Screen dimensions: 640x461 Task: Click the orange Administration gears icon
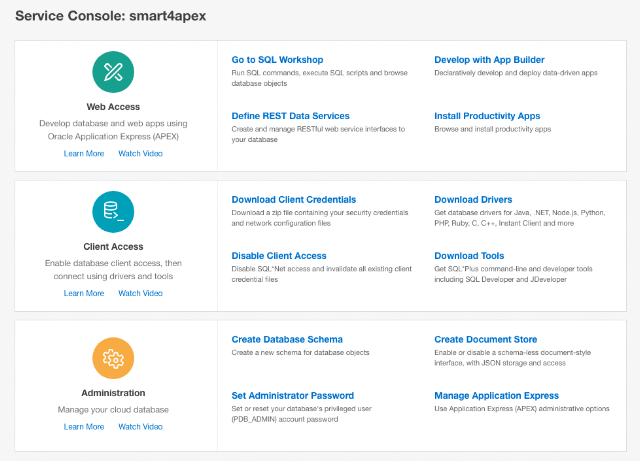click(113, 358)
